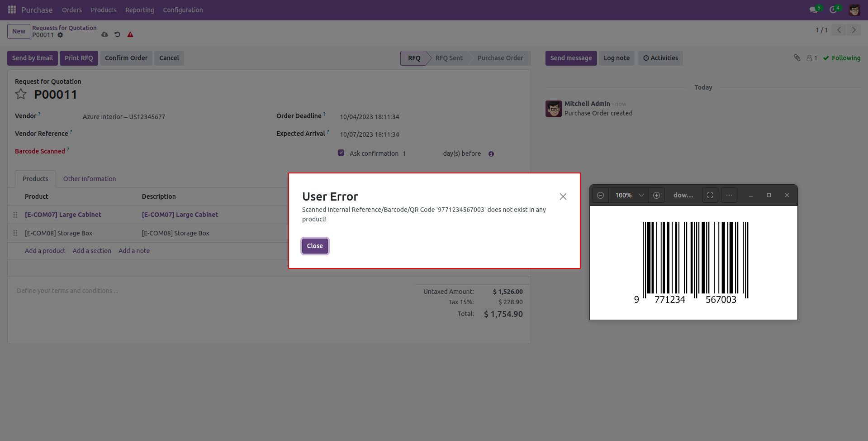Dismiss the User Error dialog with X
The width and height of the screenshot is (868, 441).
563,197
